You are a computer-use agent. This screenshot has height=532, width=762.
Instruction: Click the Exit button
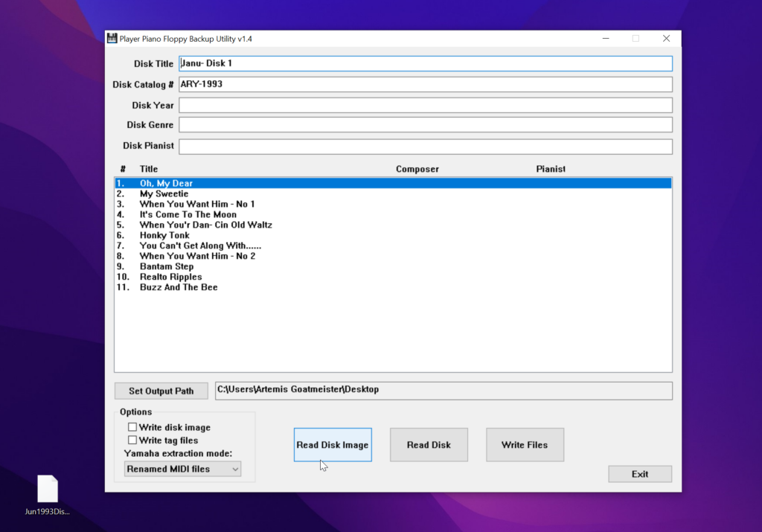[639, 473]
